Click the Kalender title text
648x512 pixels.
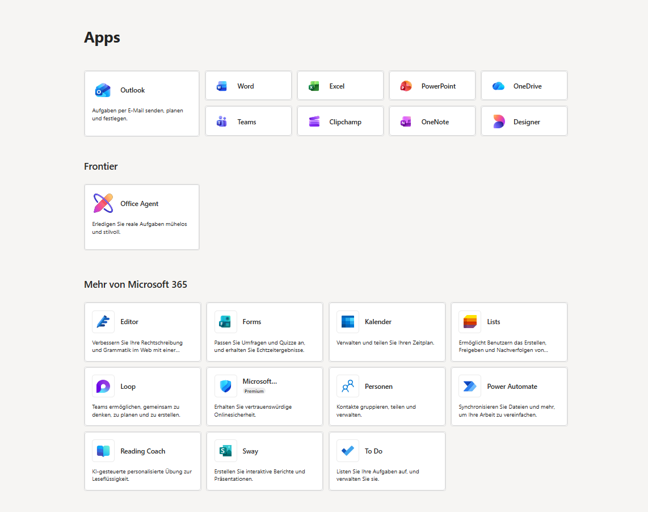378,321
